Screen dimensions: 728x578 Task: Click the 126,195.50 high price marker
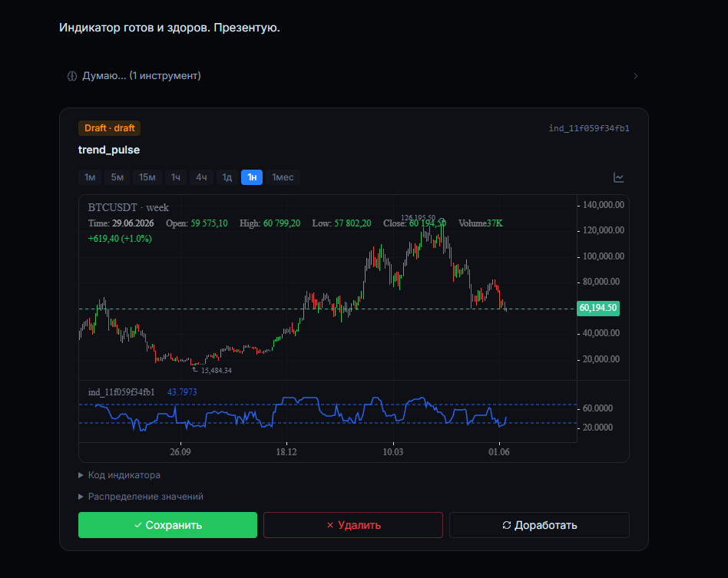point(418,218)
